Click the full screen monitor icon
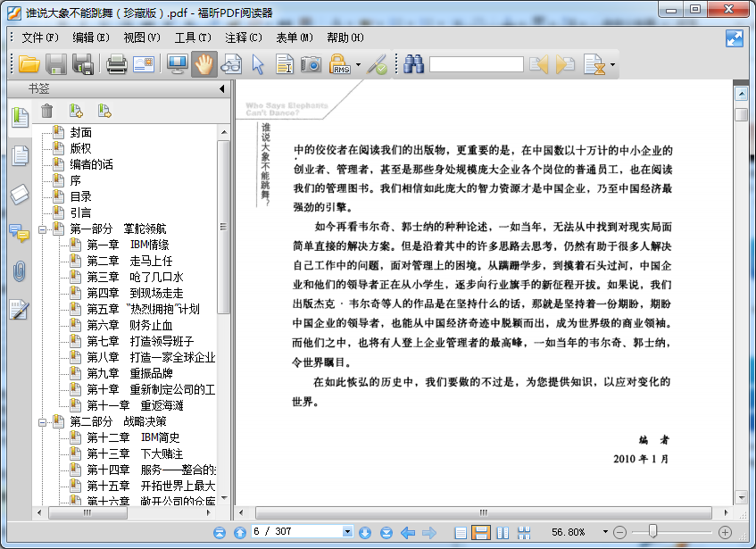This screenshot has width=756, height=549. (177, 64)
